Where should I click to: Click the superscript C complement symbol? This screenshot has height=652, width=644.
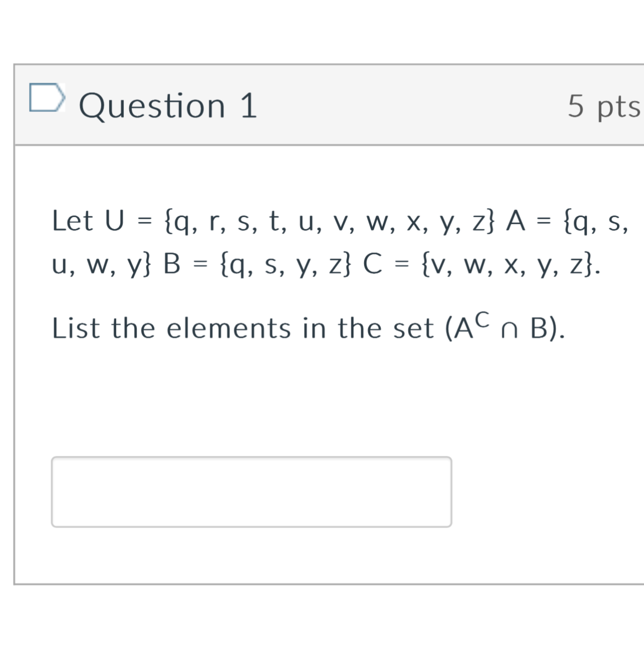(x=483, y=320)
